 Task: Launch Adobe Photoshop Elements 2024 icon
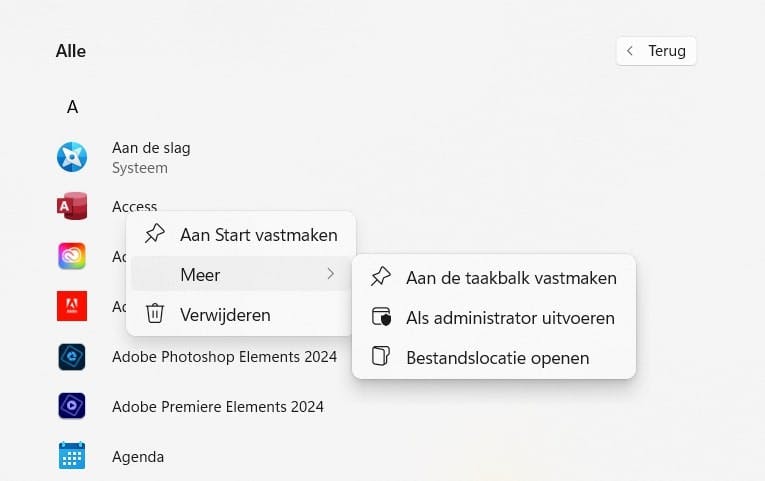point(72,357)
